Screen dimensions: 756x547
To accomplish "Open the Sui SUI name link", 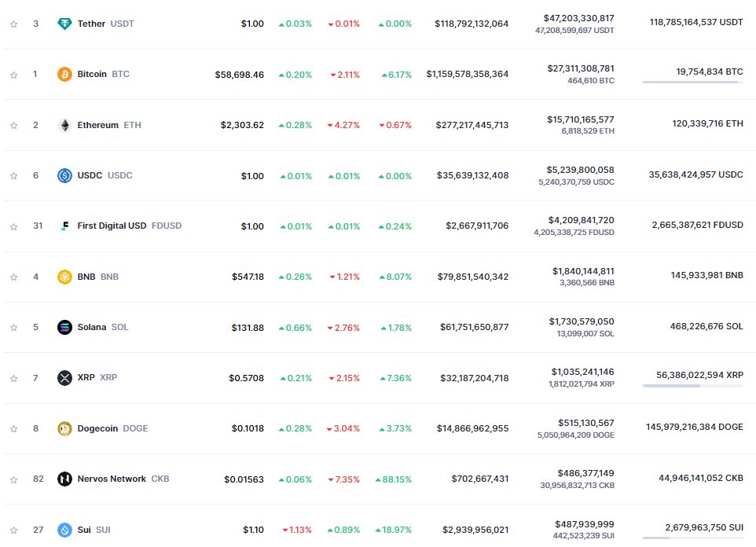I will [x=94, y=530].
